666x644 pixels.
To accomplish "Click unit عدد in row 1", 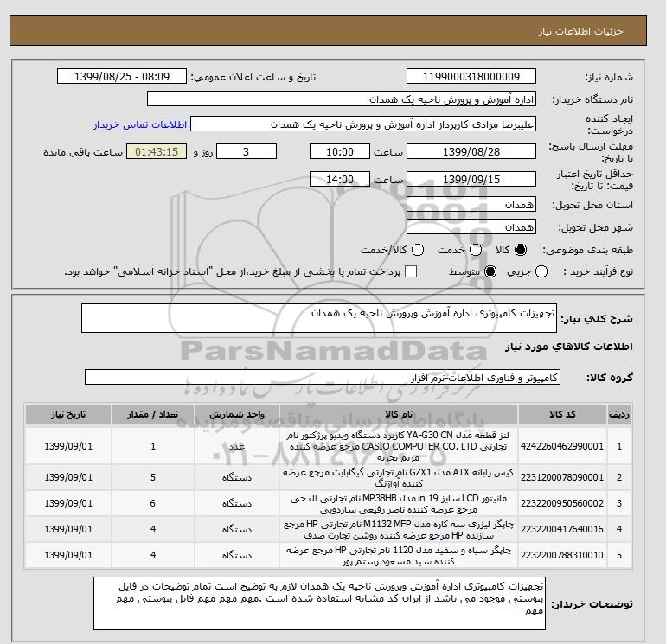I will point(237,447).
